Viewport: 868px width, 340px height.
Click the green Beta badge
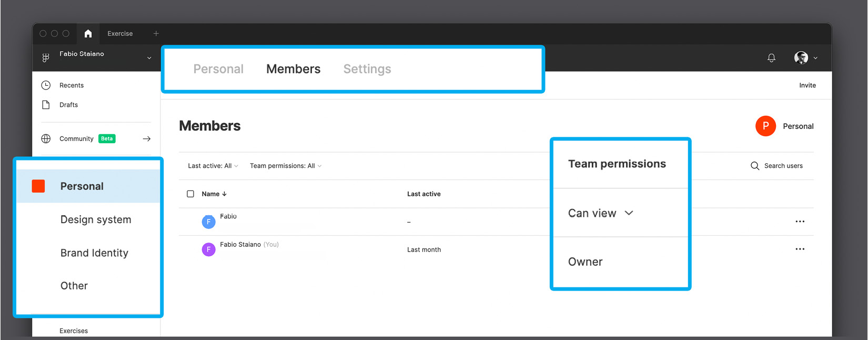[x=107, y=138]
